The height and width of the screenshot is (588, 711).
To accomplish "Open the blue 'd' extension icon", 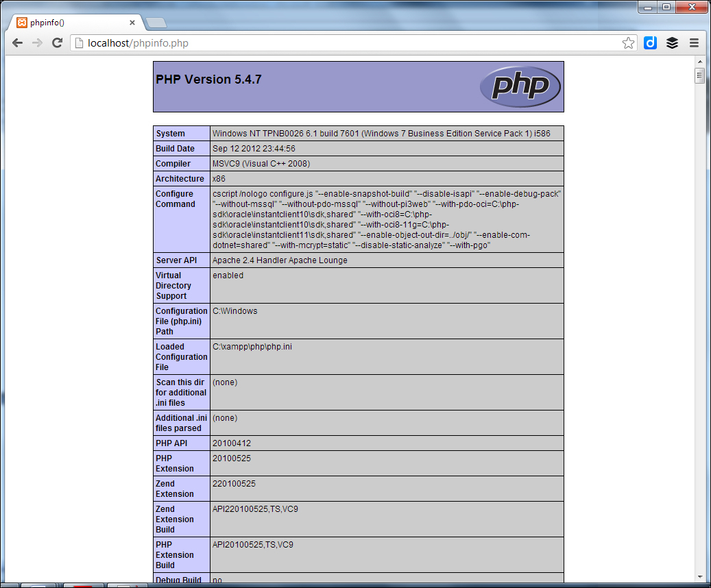I will 650,43.
